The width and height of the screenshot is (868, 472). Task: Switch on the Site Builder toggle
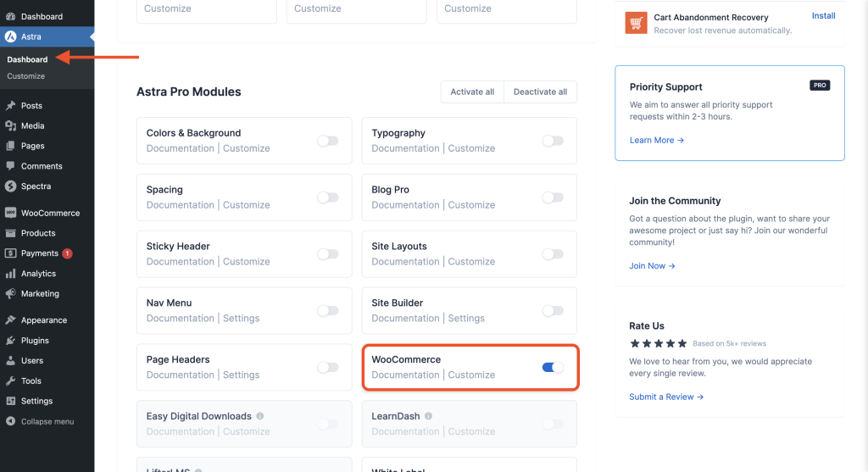pyautogui.click(x=553, y=310)
